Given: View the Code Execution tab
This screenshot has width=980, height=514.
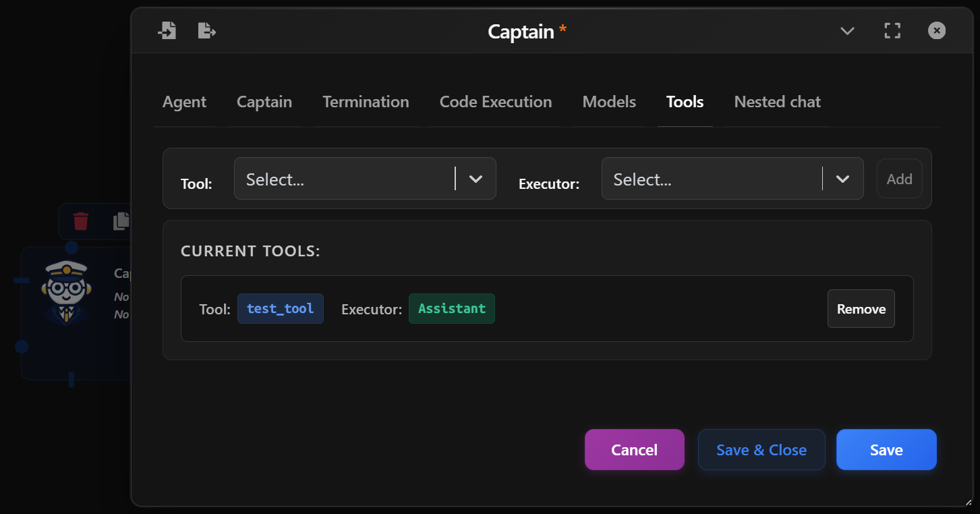Looking at the screenshot, I should (x=495, y=102).
